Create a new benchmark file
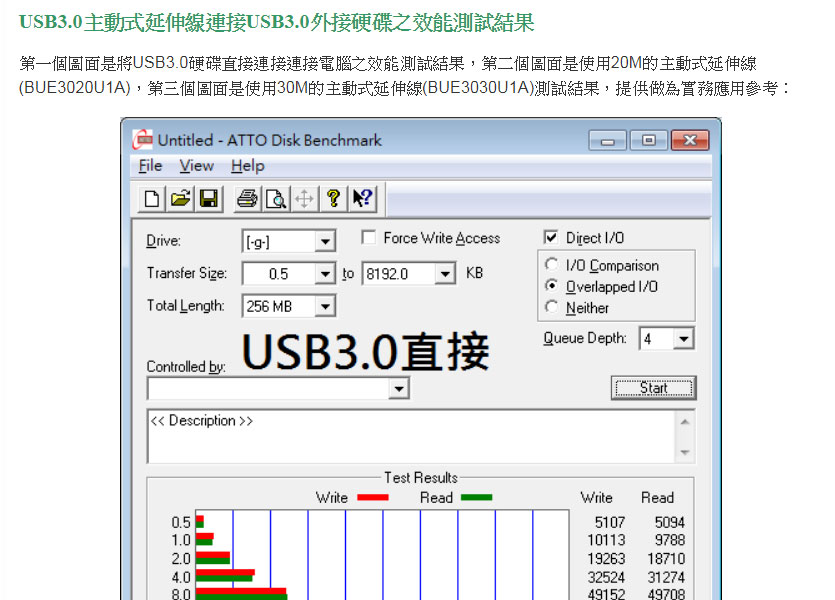This screenshot has width=835, height=600. click(150, 198)
